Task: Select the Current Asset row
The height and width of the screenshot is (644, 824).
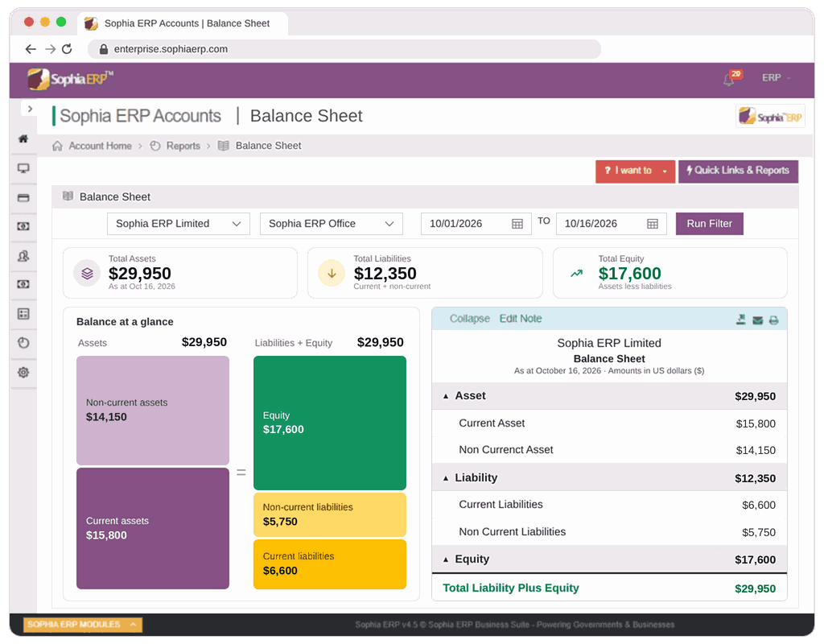Action: pyautogui.click(x=610, y=423)
